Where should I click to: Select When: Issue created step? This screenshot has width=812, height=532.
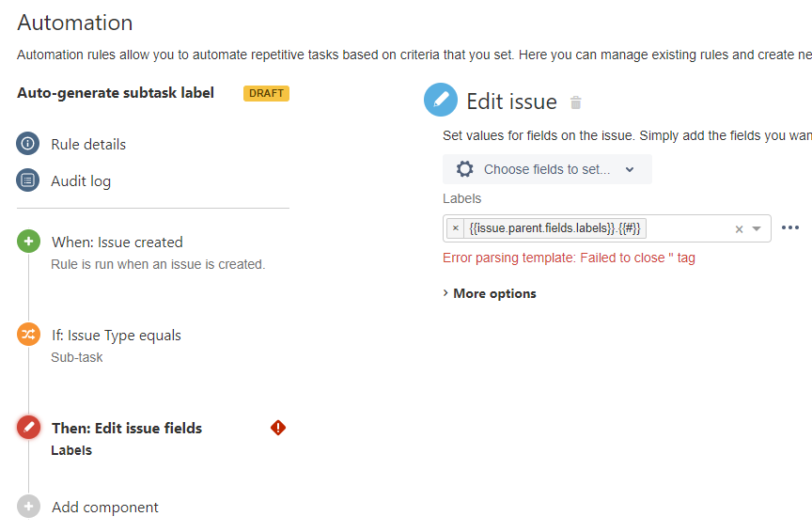pyautogui.click(x=117, y=242)
